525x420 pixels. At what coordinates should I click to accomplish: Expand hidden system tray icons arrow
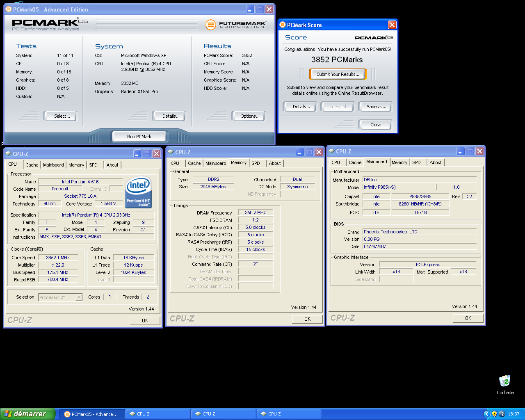click(487, 414)
